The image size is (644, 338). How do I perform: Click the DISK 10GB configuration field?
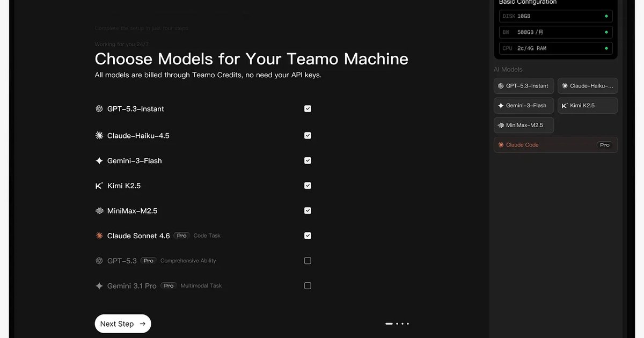tap(555, 16)
